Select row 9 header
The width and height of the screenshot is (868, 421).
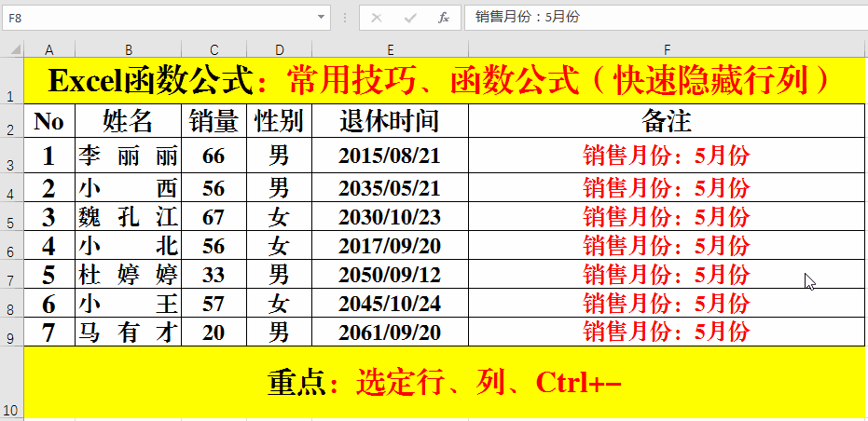click(11, 331)
